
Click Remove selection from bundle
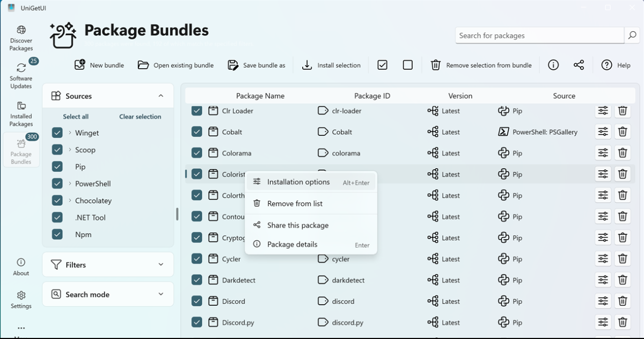[x=481, y=65]
